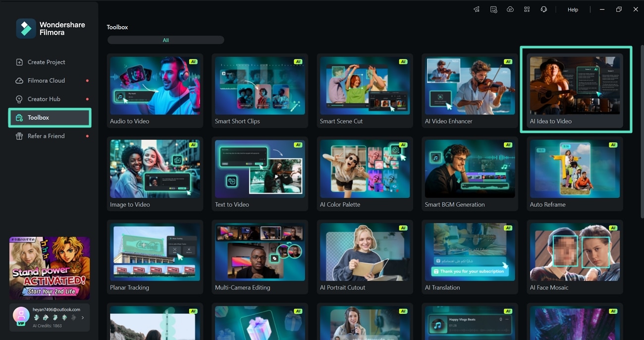Open the task list history icon
The height and width of the screenshot is (340, 644).
click(493, 9)
